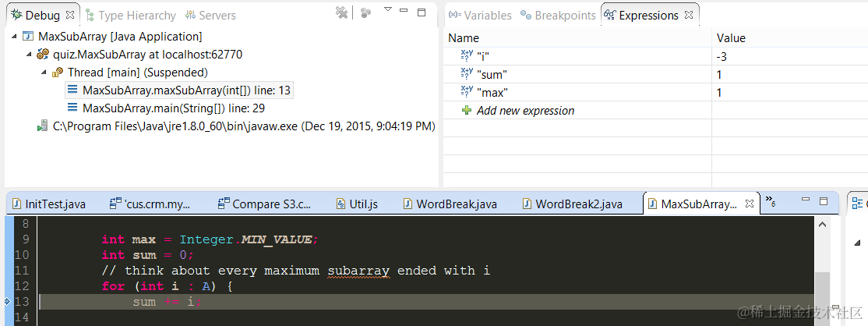The height and width of the screenshot is (326, 868).
Task: Switch to the Servers tab
Action: click(x=217, y=16)
